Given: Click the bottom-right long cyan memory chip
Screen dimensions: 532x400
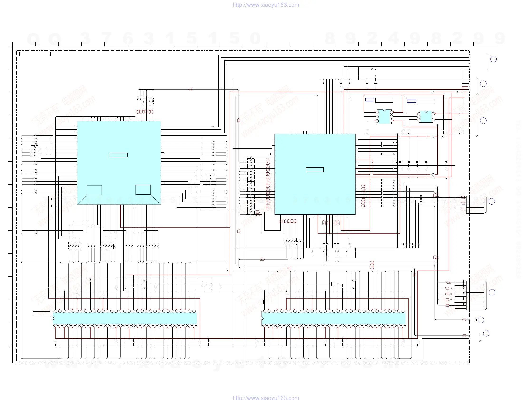Looking at the screenshot, I should point(334,319).
